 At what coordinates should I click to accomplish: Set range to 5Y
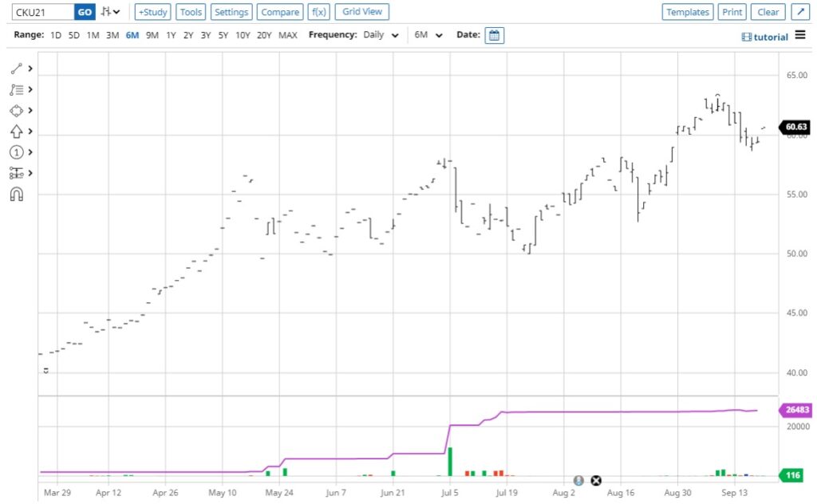(223, 35)
